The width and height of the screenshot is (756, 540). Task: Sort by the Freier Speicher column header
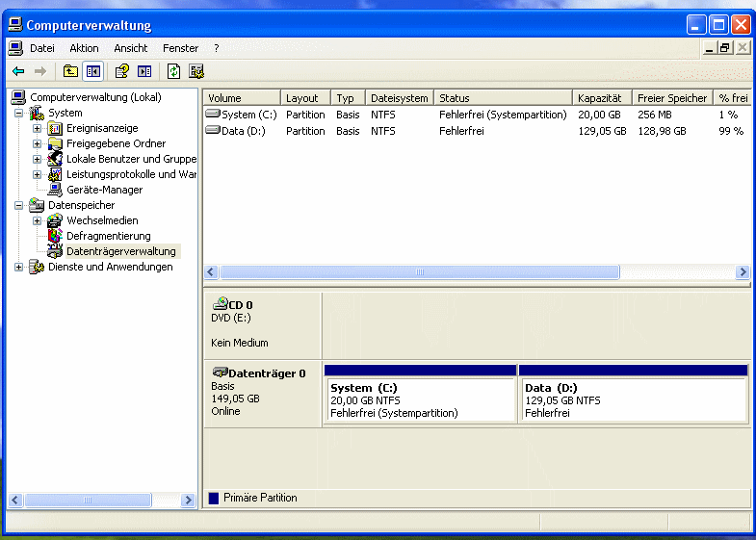click(673, 98)
